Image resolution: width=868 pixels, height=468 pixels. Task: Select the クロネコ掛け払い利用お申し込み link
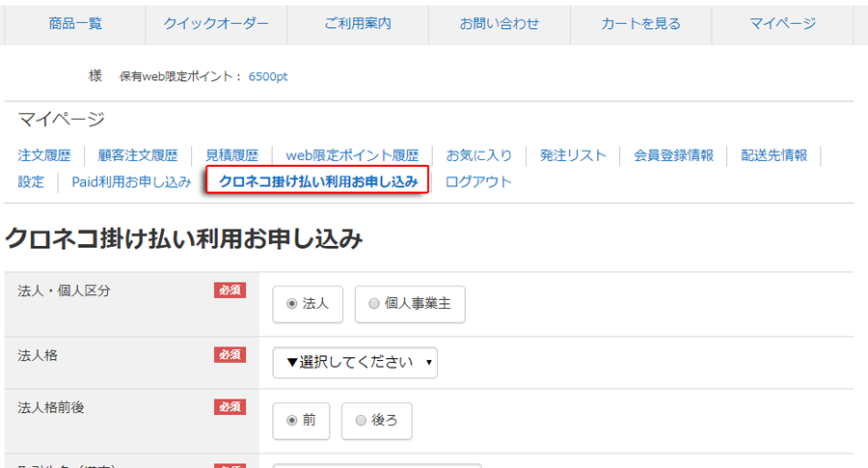point(318,181)
